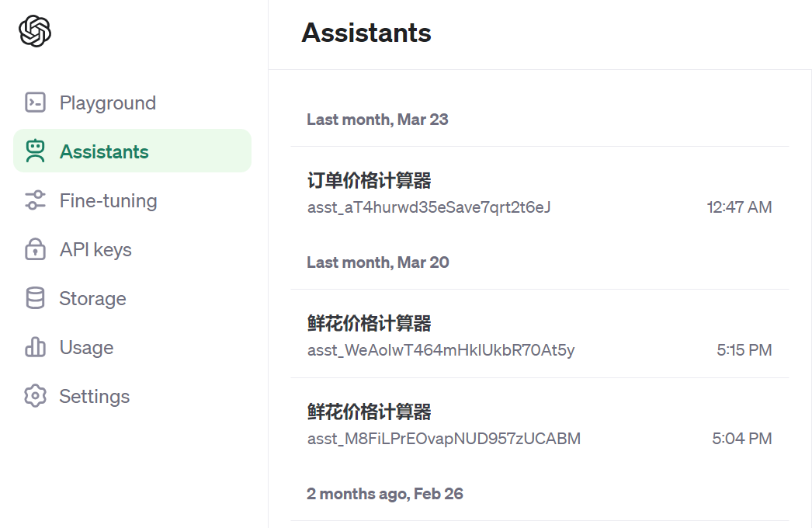The width and height of the screenshot is (812, 528).
Task: Open the 订单价格计算器 assistant
Action: tap(540, 192)
